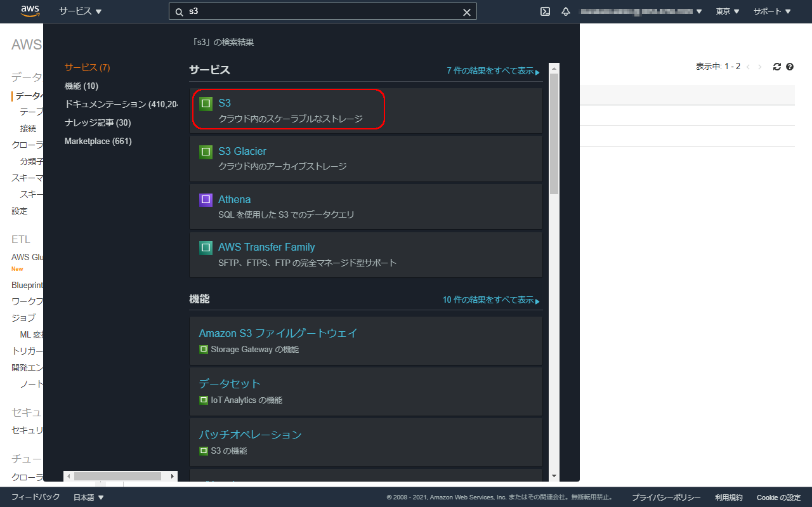The image size is (812, 507).
Task: Clear the search box with the X icon
Action: [x=466, y=11]
